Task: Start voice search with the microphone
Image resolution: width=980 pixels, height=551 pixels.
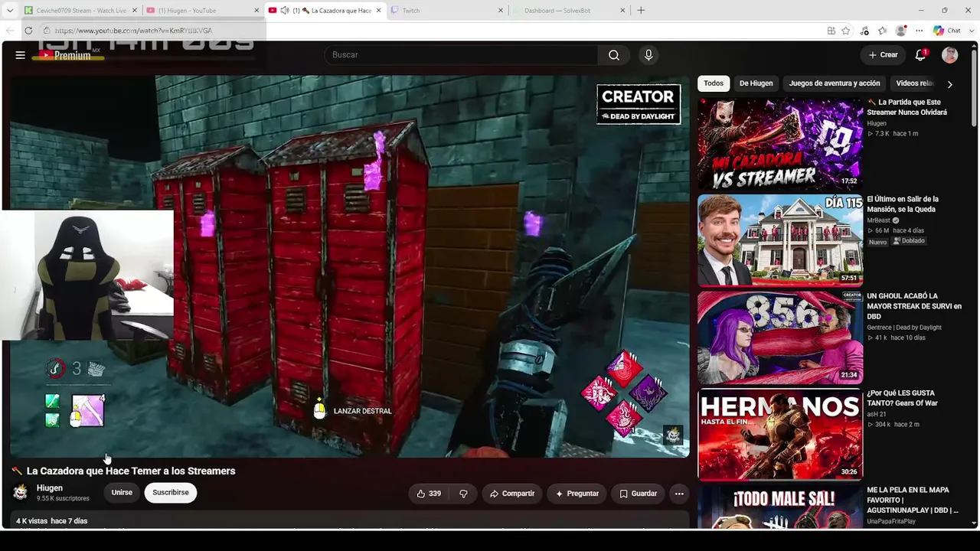Action: [648, 55]
